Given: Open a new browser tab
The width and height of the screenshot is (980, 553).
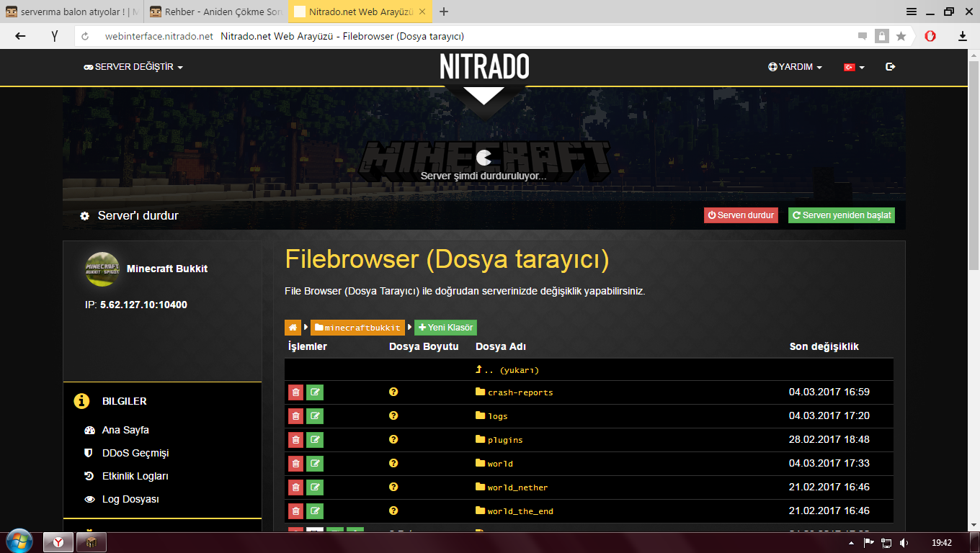Looking at the screenshot, I should [x=444, y=12].
